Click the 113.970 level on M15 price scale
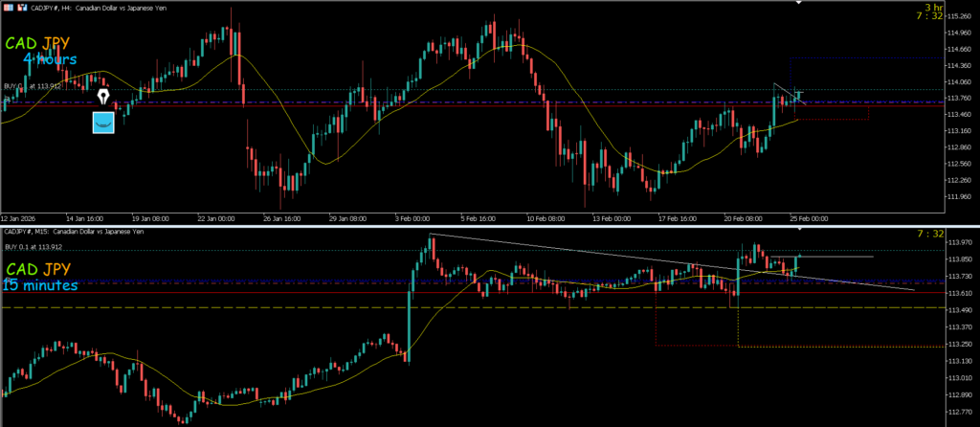Viewport: 980px width, 427px height. click(957, 242)
